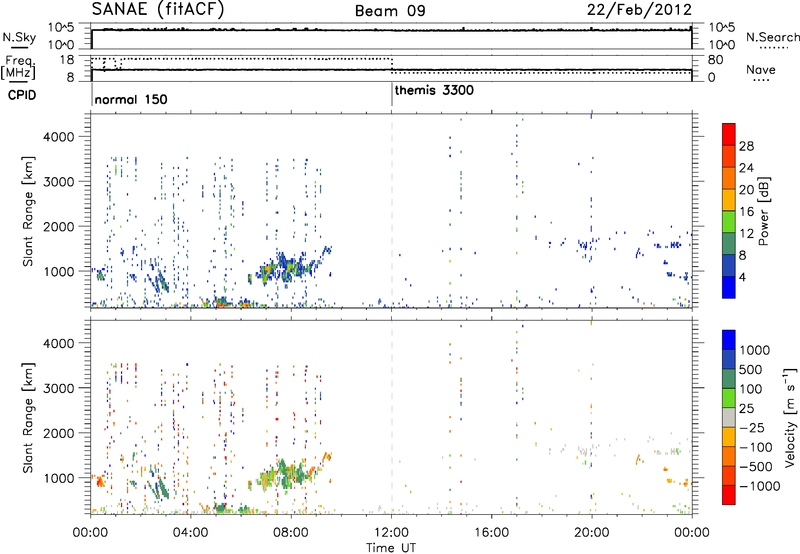Click the bright blue bottom segment of the Power colorbar

point(729,287)
